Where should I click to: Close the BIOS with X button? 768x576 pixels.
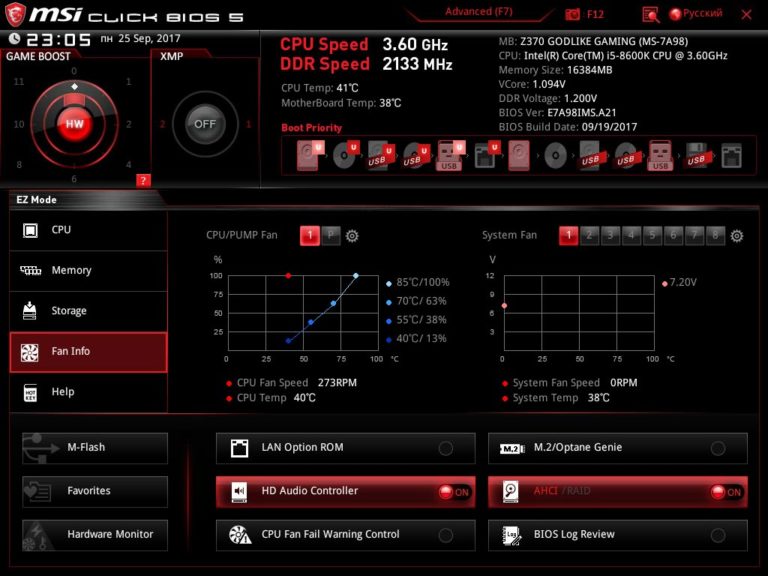coord(746,14)
